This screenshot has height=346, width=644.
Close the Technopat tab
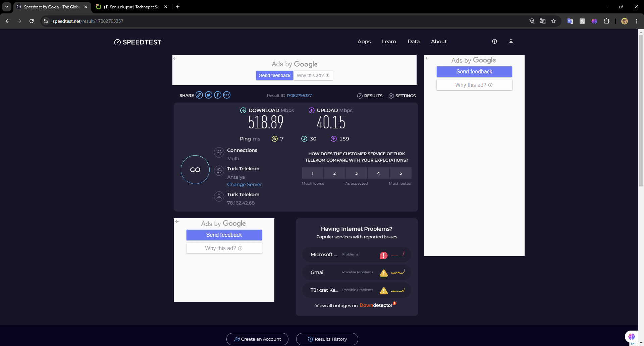tap(166, 7)
